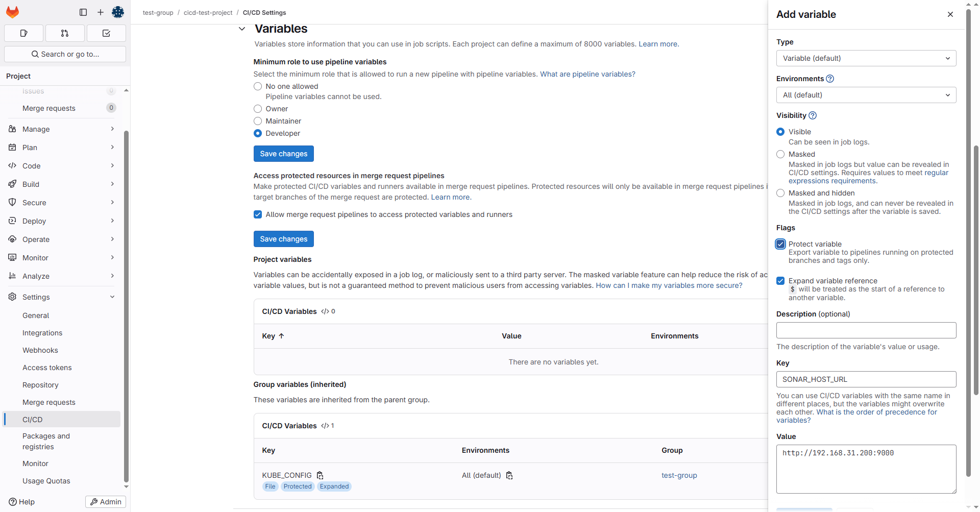
Task: Select No one allowed radio option
Action: click(258, 86)
